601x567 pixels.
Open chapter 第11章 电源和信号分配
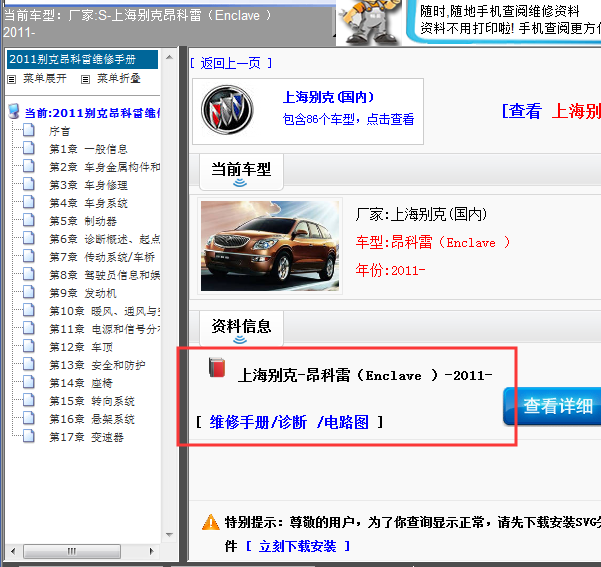(x=105, y=329)
